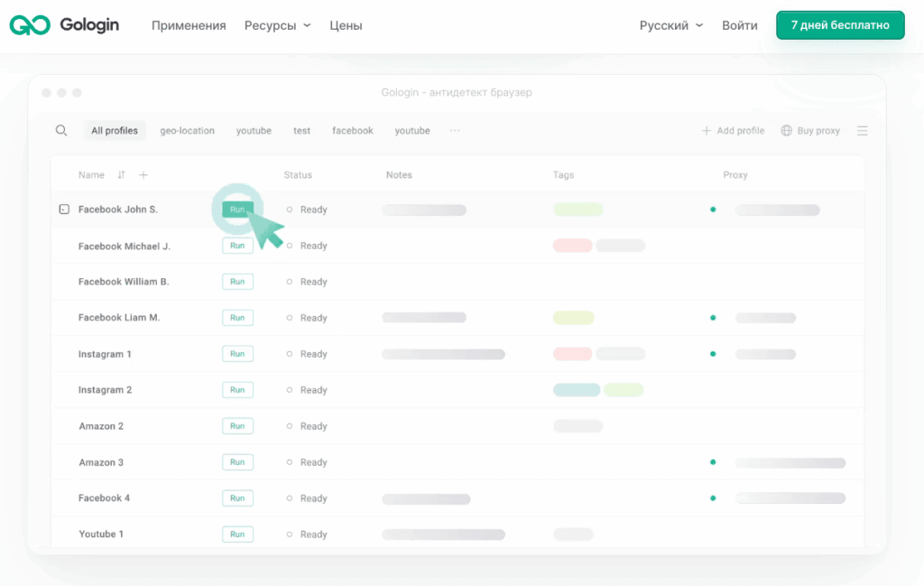Screen dimensions: 924x586
Task: Run the Facebook John S. profile
Action: (237, 209)
